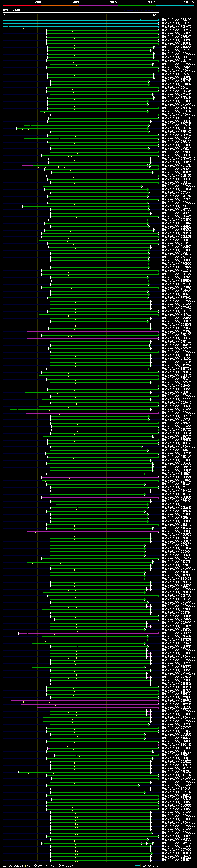Image resolution: width=197 pixels, height=868 pixels.
Task: Open hit UniRef100_C1BPN7
Action: pos(177,40)
